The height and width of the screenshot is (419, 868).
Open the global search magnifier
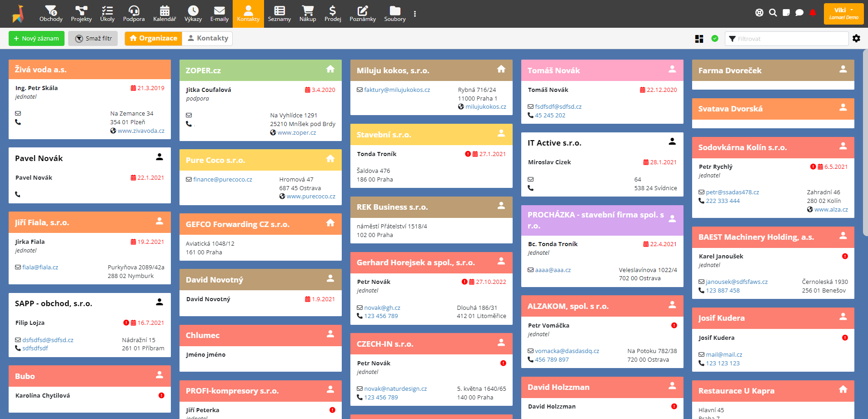[x=773, y=13]
